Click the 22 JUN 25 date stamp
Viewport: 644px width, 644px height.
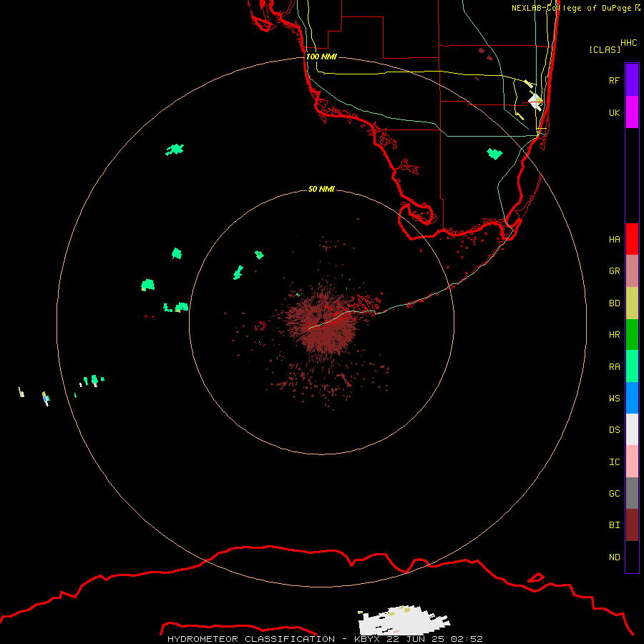415,639
